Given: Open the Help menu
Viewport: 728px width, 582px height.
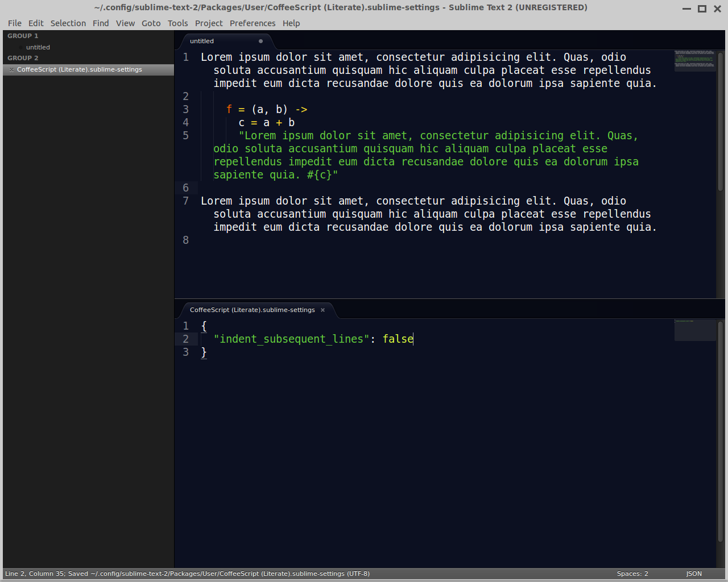Looking at the screenshot, I should (291, 23).
